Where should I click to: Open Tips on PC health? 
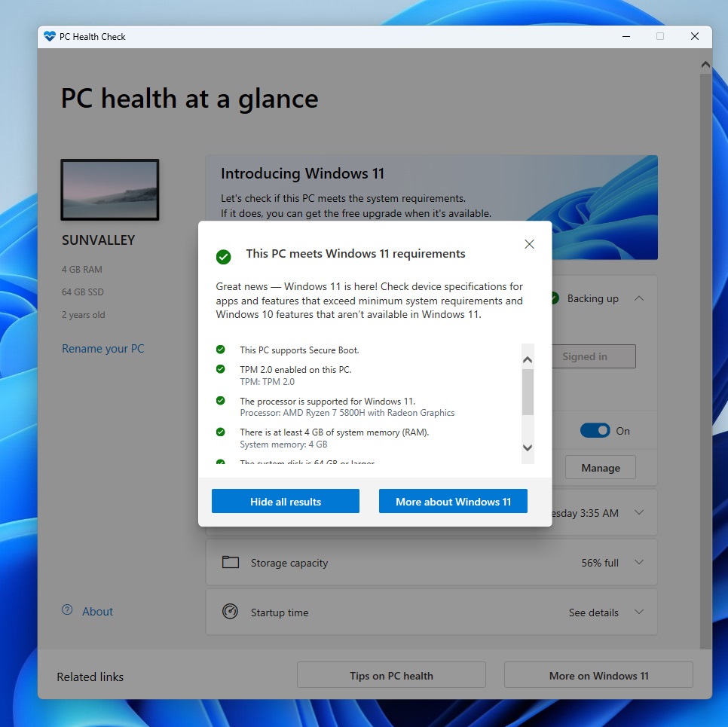390,674
